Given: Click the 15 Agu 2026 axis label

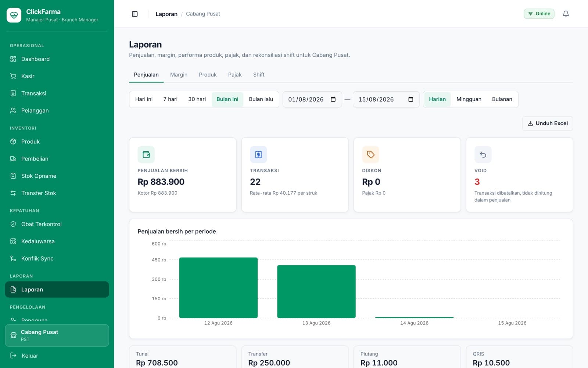Looking at the screenshot, I should click(x=512, y=323).
